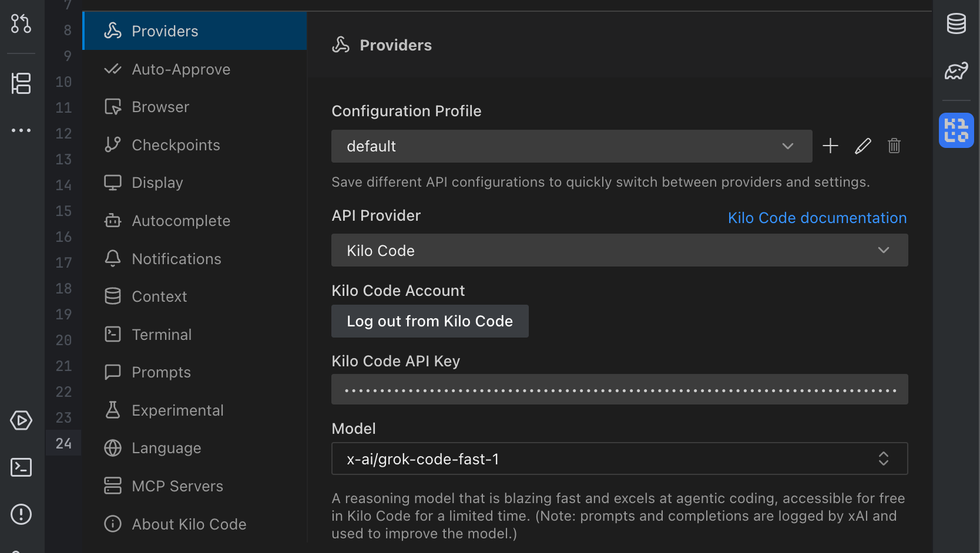980x553 pixels.
Task: Rename the configuration profile with pencil icon
Action: point(862,146)
